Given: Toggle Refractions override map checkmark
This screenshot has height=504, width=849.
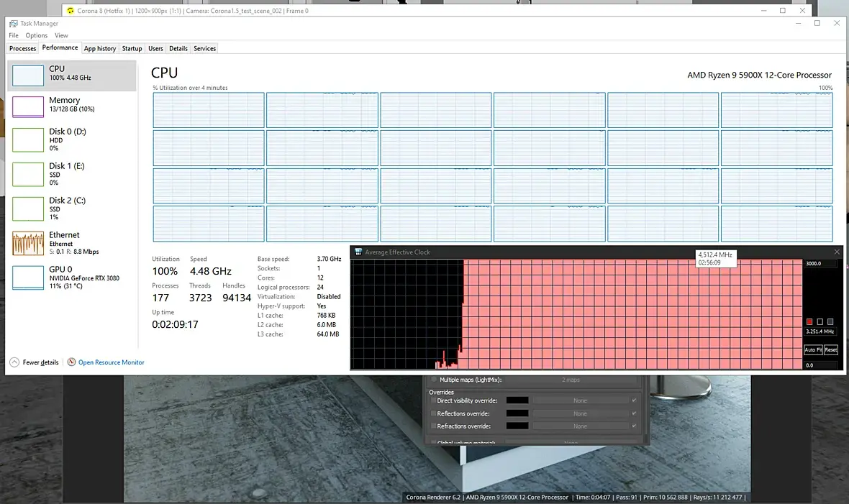Looking at the screenshot, I should pyautogui.click(x=633, y=426).
